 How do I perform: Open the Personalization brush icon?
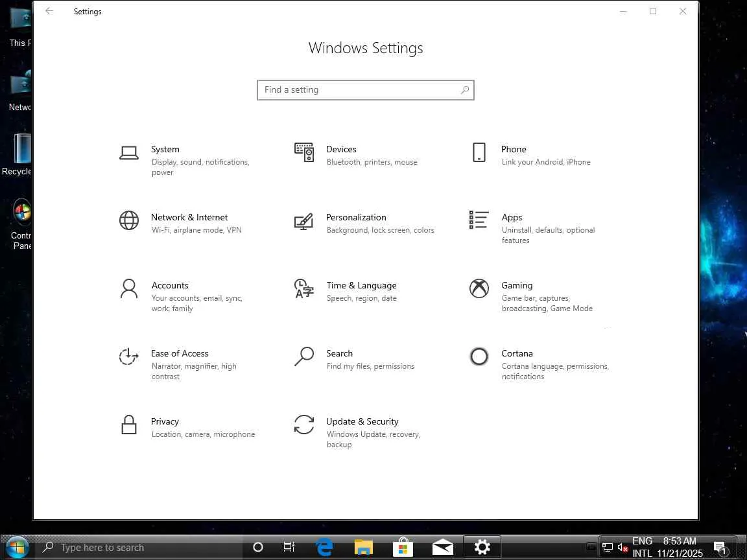click(304, 222)
